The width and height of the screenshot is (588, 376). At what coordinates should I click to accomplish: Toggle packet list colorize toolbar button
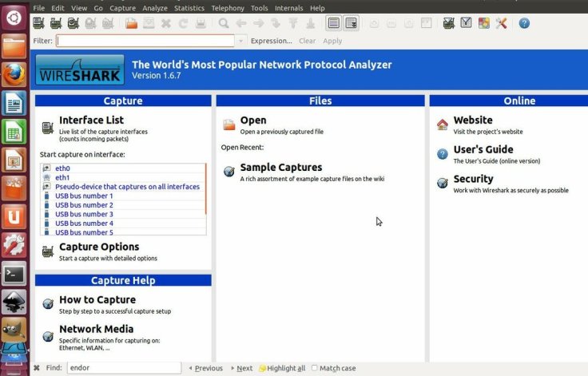click(333, 23)
